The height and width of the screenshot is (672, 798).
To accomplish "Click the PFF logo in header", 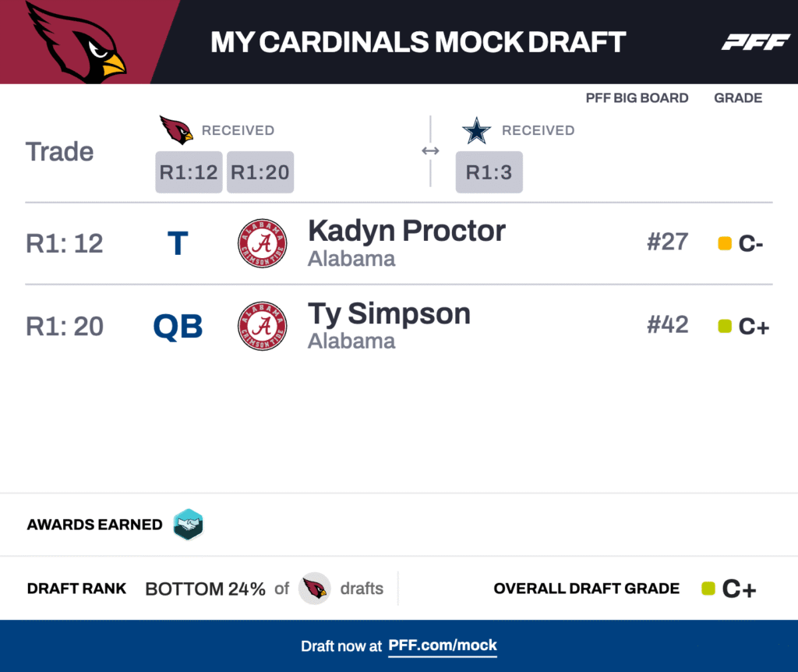I will tap(755, 42).
